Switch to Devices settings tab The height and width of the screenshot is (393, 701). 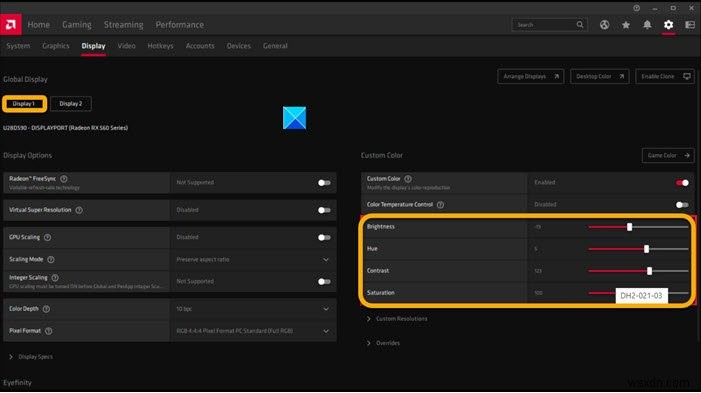pos(239,46)
